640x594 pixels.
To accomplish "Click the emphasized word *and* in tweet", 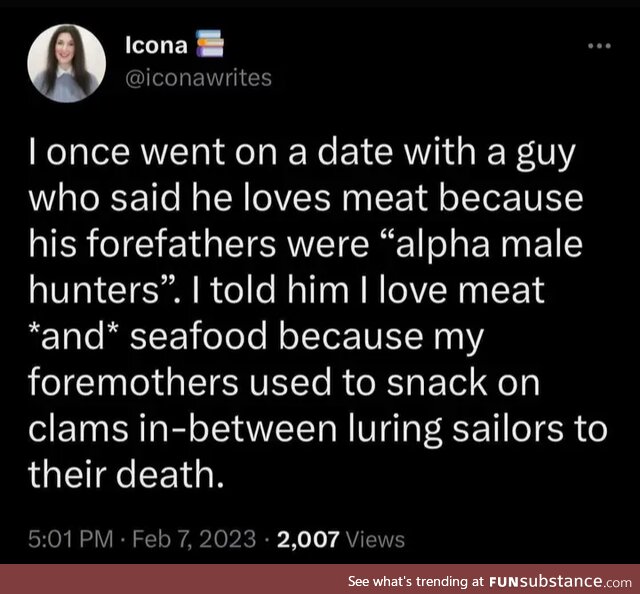I will point(74,337).
